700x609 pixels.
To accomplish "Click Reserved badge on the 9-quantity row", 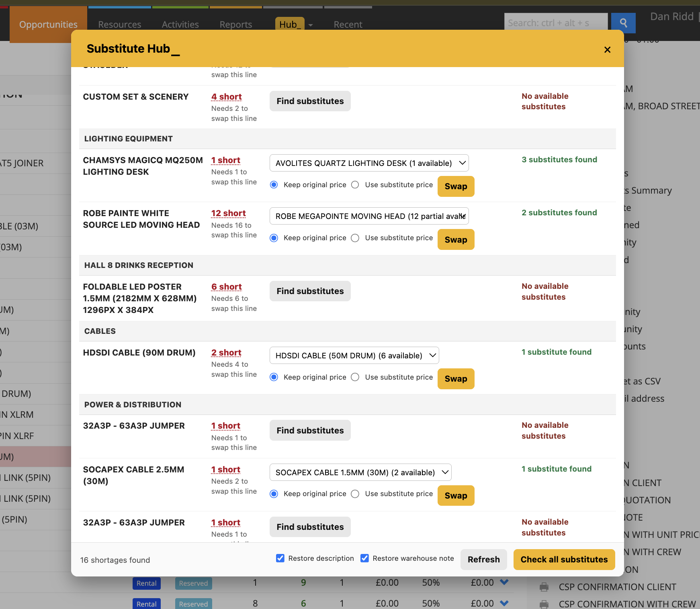I will pos(194,583).
